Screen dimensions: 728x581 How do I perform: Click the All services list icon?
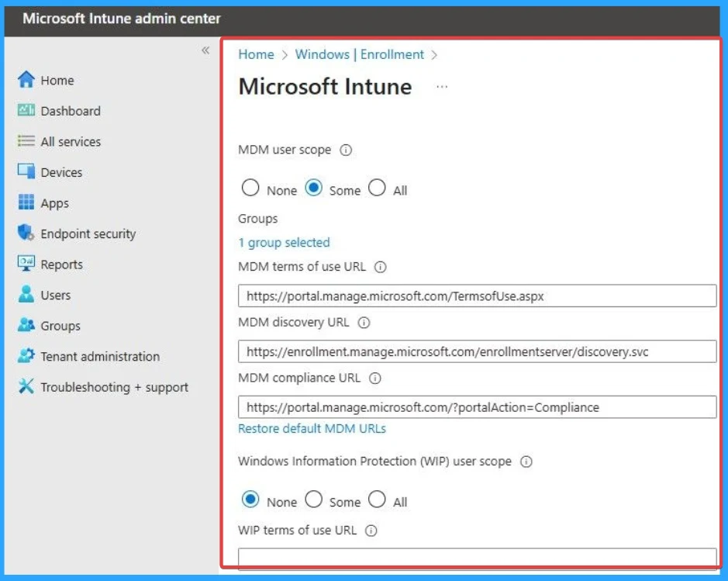(x=26, y=140)
